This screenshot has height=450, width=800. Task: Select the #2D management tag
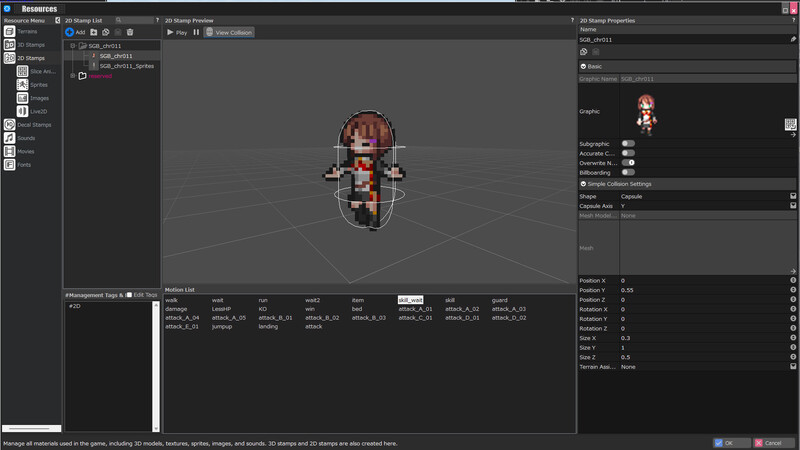[x=75, y=306]
